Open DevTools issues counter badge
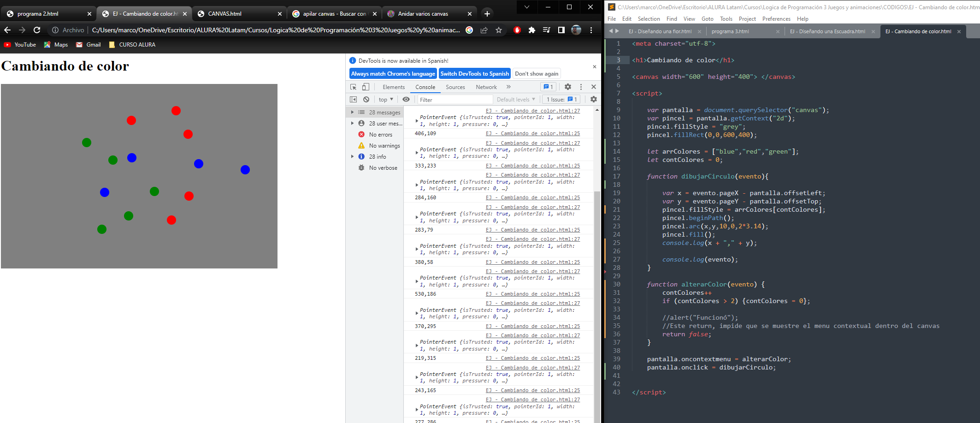The image size is (980, 423). point(547,87)
